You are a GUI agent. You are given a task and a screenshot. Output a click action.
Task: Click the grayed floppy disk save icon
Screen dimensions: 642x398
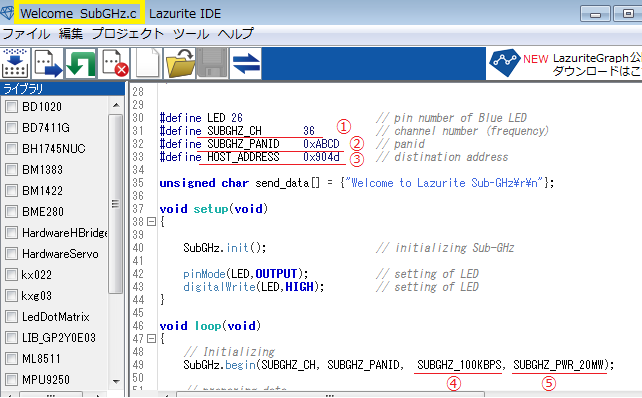click(x=212, y=63)
